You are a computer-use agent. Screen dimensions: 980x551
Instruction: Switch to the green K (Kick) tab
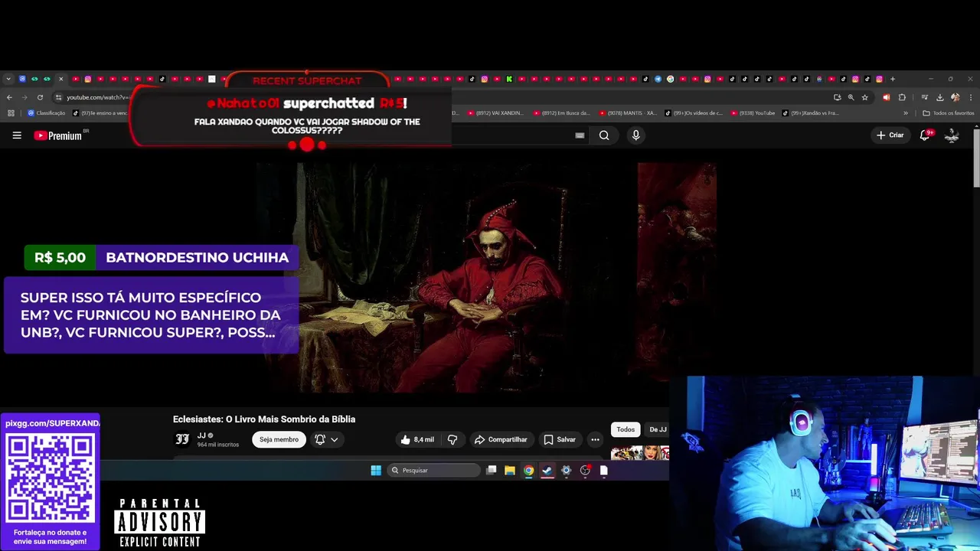pos(509,79)
